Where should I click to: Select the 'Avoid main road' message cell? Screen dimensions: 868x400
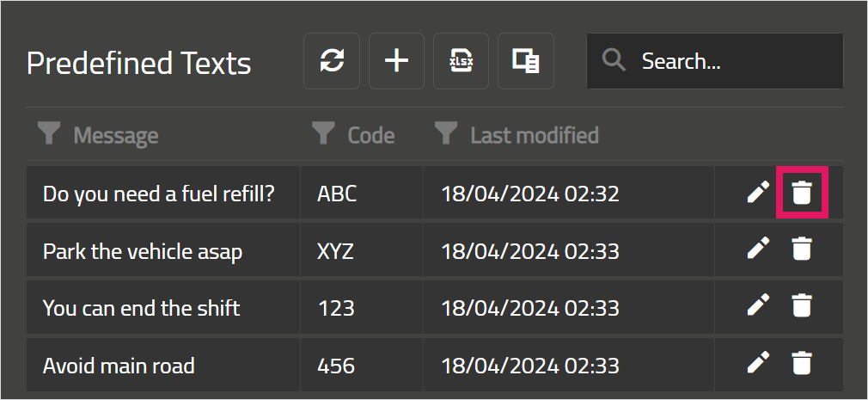pyautogui.click(x=163, y=365)
